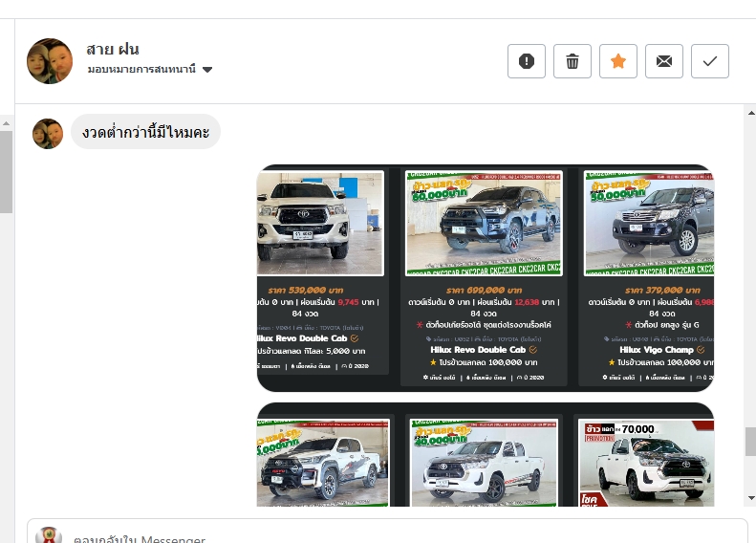Open truck listing with 70,000 banner
Screen dimensions: 756x543
click(x=646, y=463)
